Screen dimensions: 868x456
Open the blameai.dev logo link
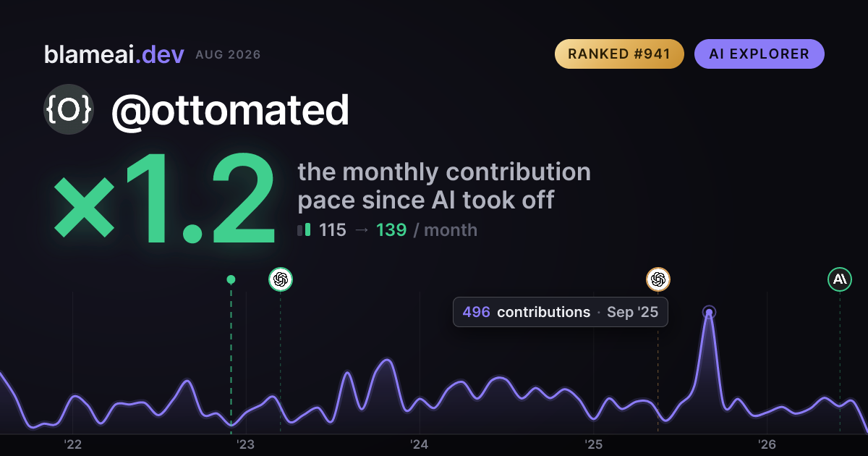tap(114, 54)
